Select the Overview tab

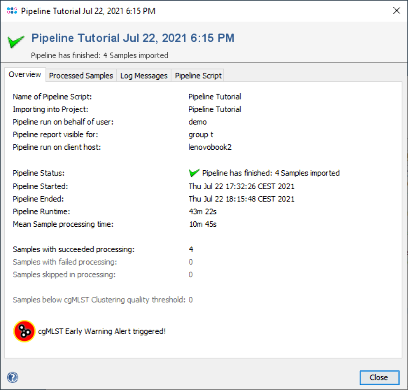click(25, 75)
